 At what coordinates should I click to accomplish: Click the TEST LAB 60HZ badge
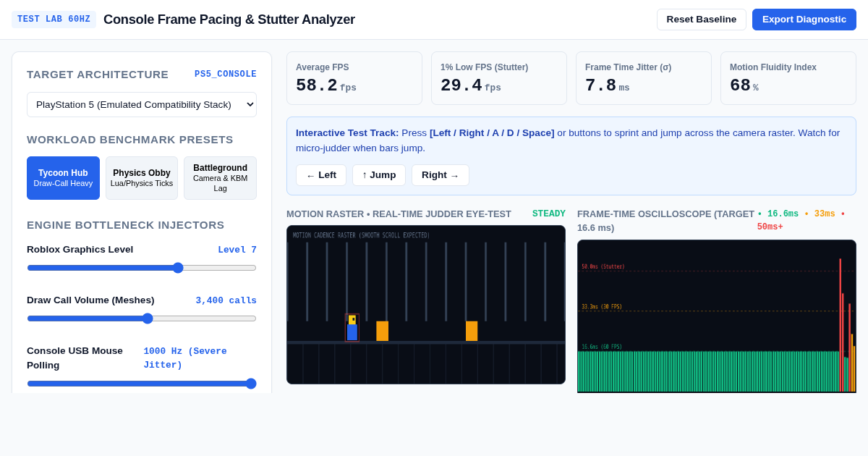pyautogui.click(x=54, y=20)
